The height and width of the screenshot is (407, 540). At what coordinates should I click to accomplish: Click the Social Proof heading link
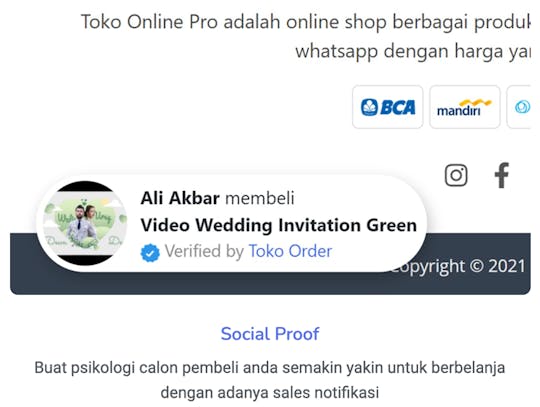click(x=270, y=334)
